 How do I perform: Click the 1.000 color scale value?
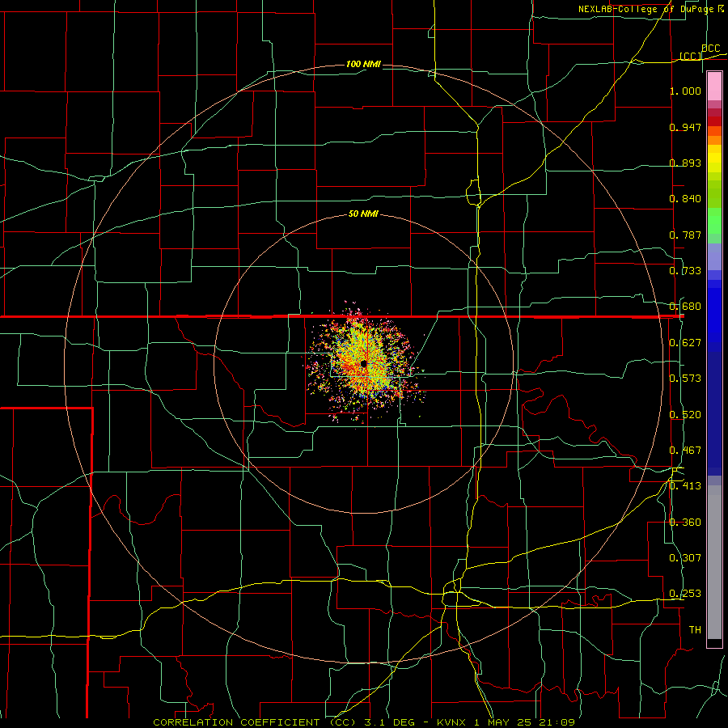685,91
